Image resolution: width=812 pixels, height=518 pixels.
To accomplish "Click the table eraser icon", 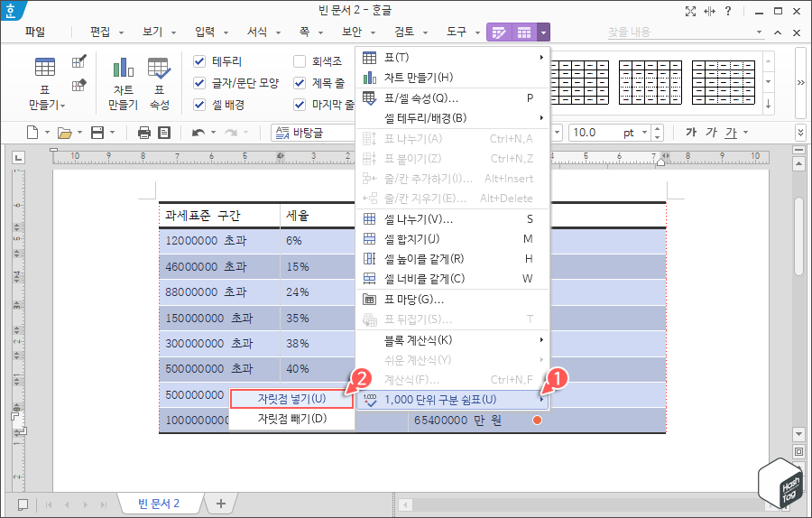I will pyautogui.click(x=78, y=85).
